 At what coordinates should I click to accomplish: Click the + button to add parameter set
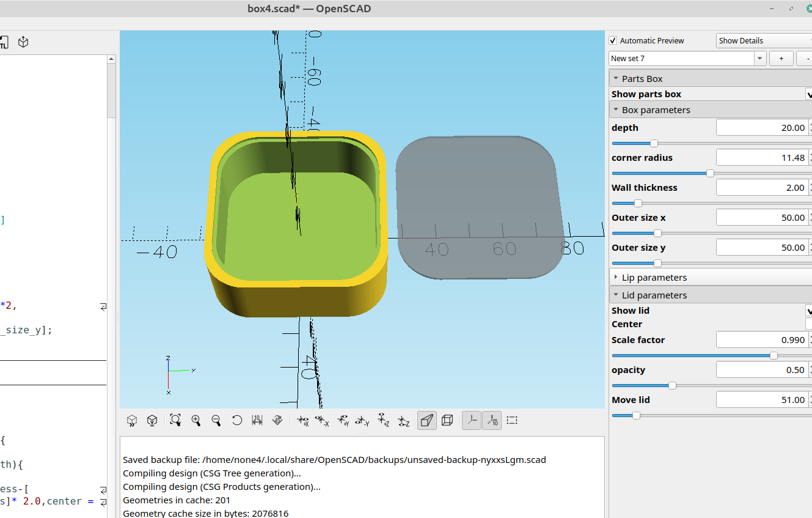(781, 58)
